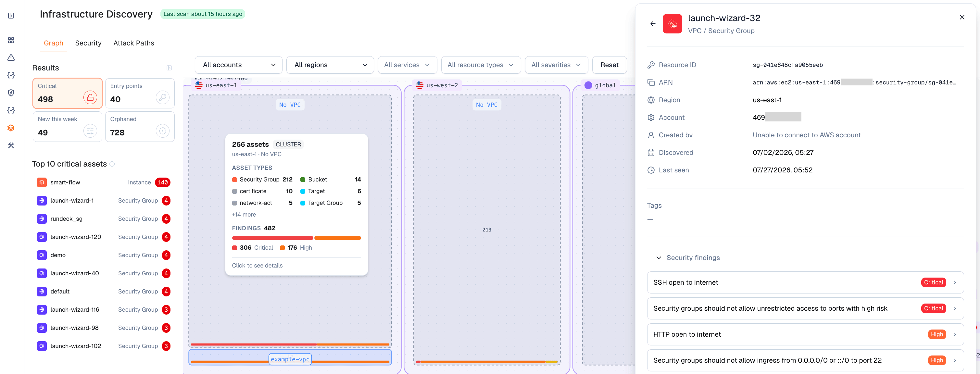The height and width of the screenshot is (374, 980).
Task: Expand the unrestricted access to high risk ports finding
Action: click(x=805, y=308)
